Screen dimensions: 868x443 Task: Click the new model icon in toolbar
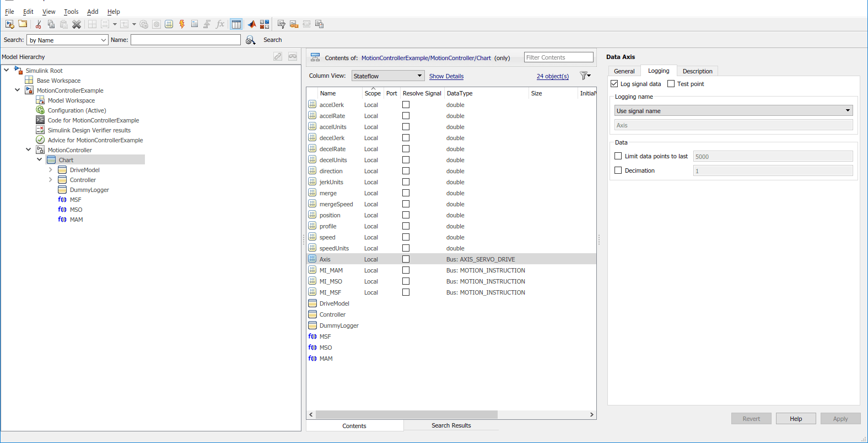point(9,24)
